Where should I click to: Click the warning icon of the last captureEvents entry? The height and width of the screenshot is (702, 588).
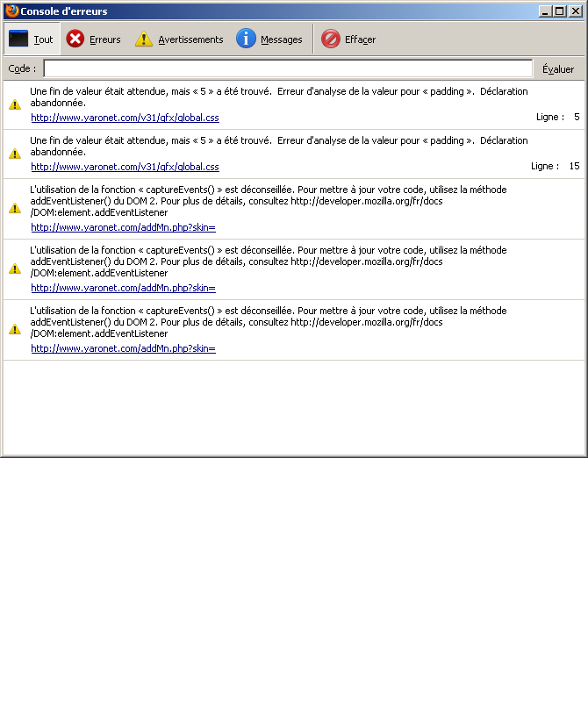coord(15,329)
